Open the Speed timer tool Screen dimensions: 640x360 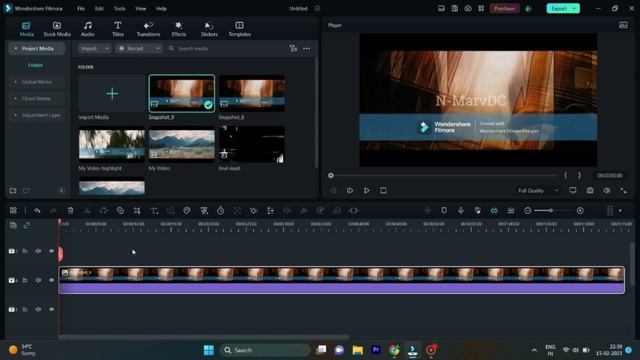[x=220, y=211]
